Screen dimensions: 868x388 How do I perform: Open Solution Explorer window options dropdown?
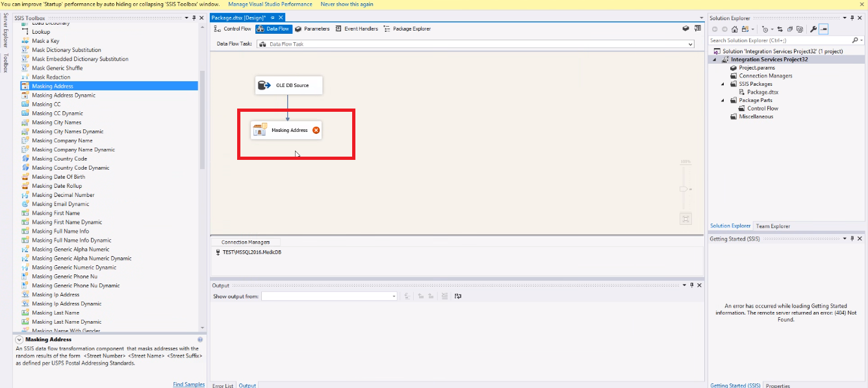[845, 18]
